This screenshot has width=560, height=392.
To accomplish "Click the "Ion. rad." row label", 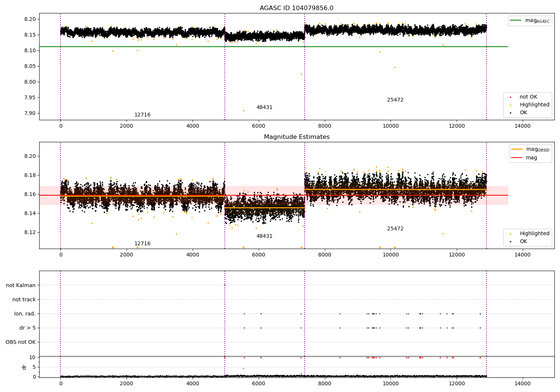I will [25, 314].
